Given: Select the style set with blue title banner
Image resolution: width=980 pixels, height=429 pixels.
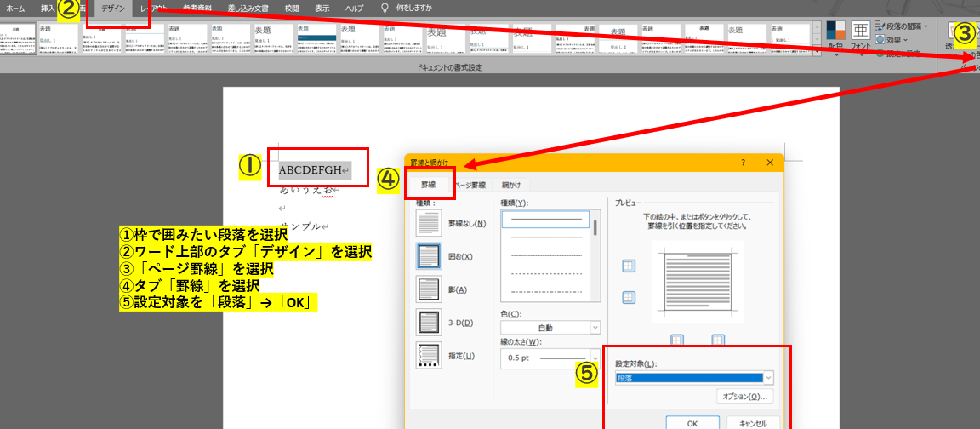Looking at the screenshot, I should point(316,40).
